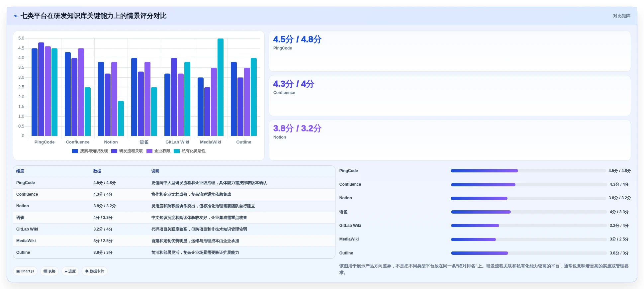
Task: Click the 语雀 label on the chart axis
Action: [144, 142]
